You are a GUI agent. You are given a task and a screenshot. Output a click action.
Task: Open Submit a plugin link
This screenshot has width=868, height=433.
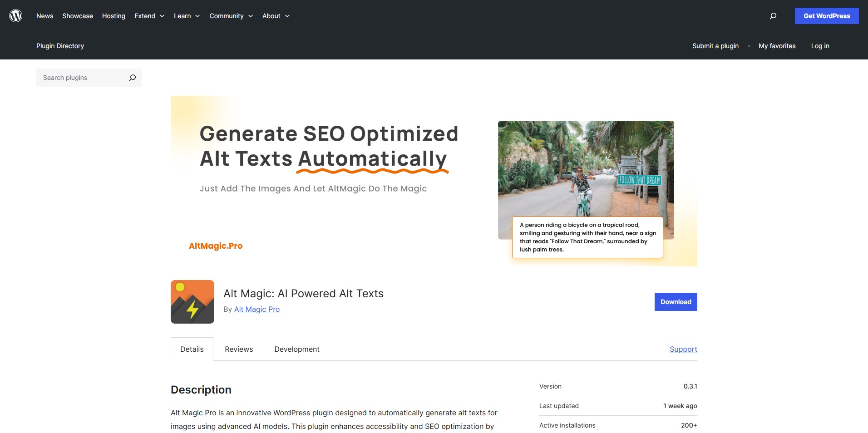pos(715,46)
